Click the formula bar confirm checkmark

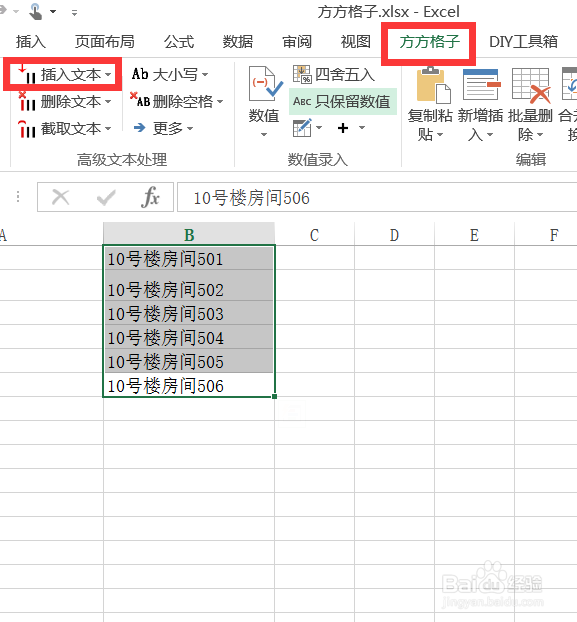pos(106,197)
